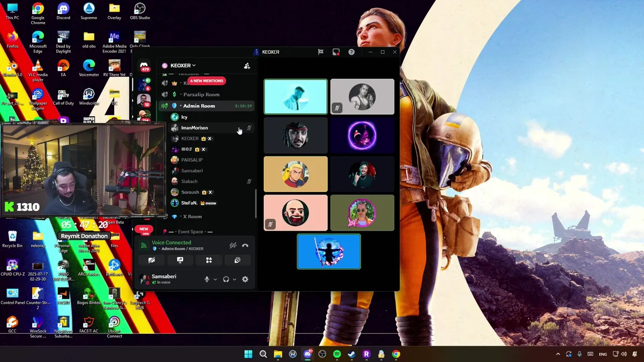
Task: Open Steam from the taskbar
Action: point(351,354)
